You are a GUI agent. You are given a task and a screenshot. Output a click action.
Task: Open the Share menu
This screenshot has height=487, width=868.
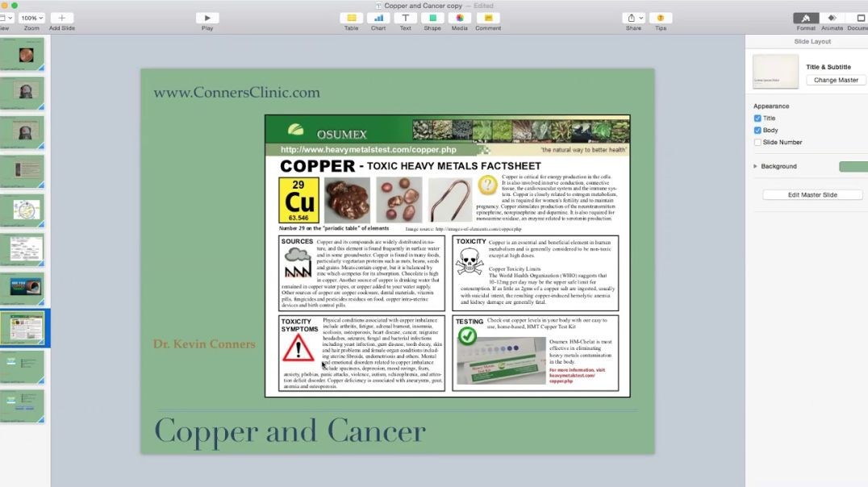[633, 19]
